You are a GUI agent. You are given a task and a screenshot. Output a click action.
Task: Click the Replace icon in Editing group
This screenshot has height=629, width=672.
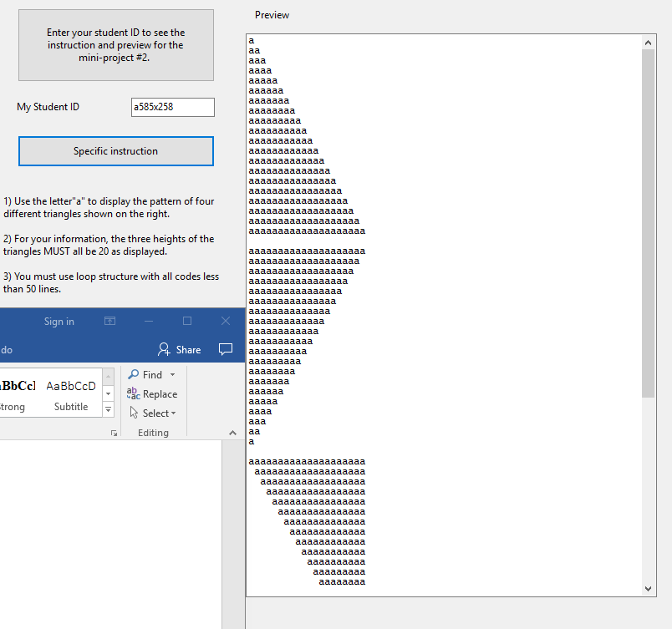pos(135,393)
